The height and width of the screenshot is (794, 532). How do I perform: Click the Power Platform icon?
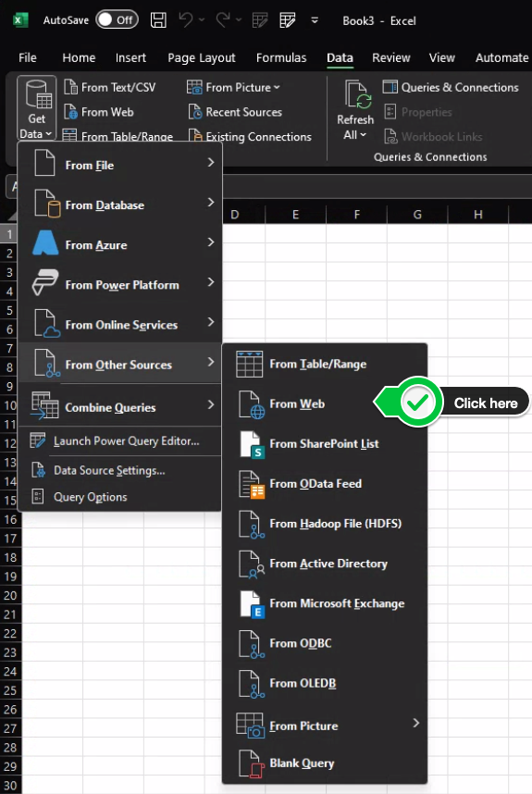tap(45, 282)
